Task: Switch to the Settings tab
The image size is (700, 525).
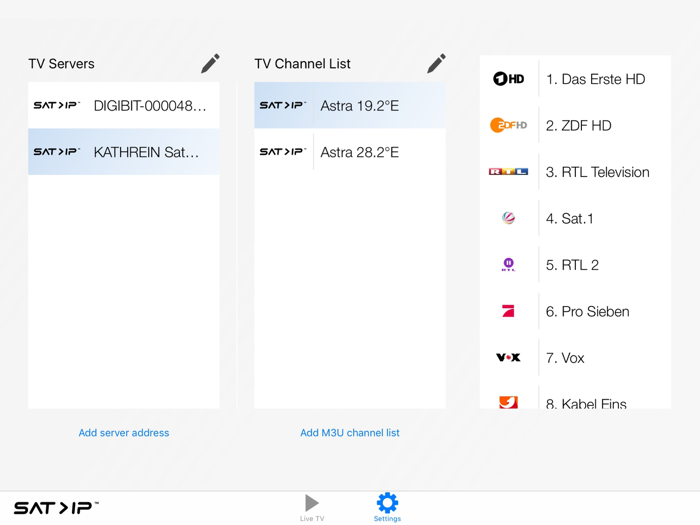Action: pyautogui.click(x=387, y=508)
